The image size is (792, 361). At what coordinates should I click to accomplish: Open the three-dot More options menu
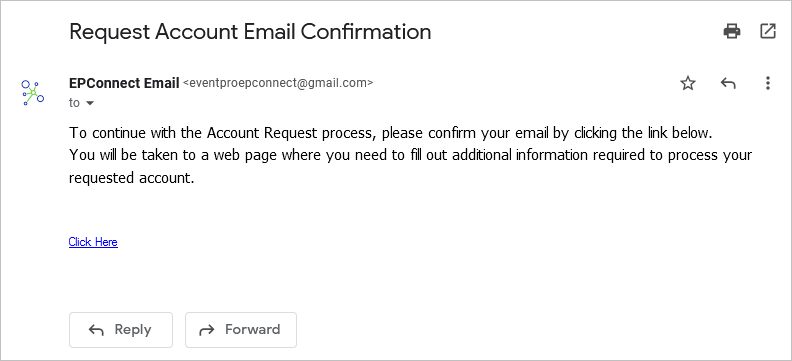click(767, 83)
